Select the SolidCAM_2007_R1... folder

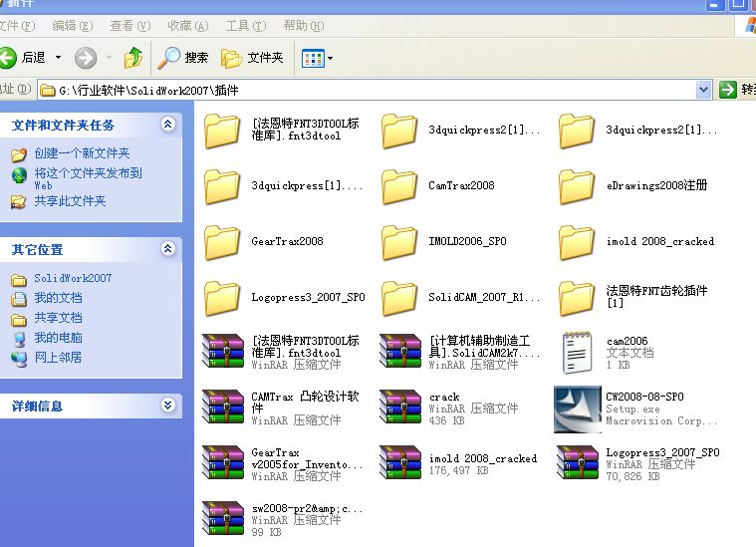tap(399, 299)
